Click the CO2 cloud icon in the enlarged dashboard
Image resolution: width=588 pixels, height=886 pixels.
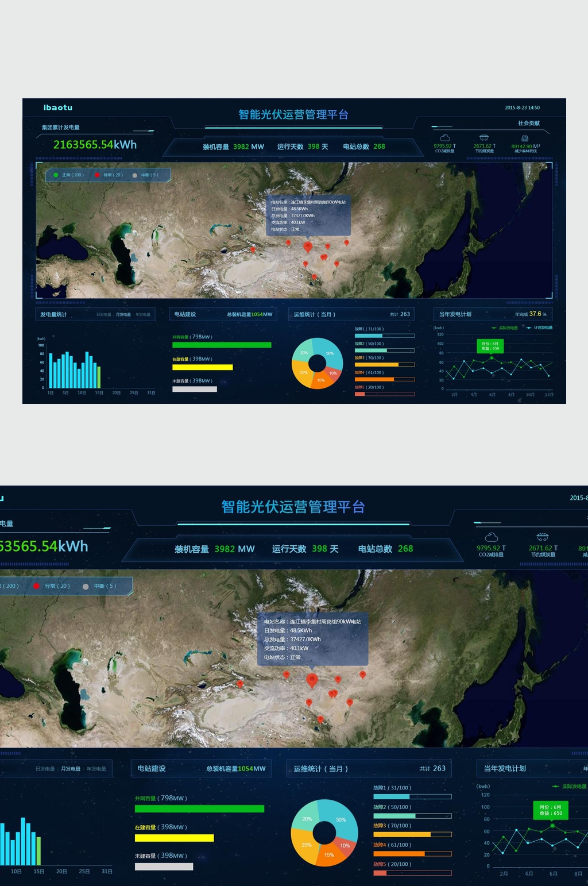[x=492, y=537]
